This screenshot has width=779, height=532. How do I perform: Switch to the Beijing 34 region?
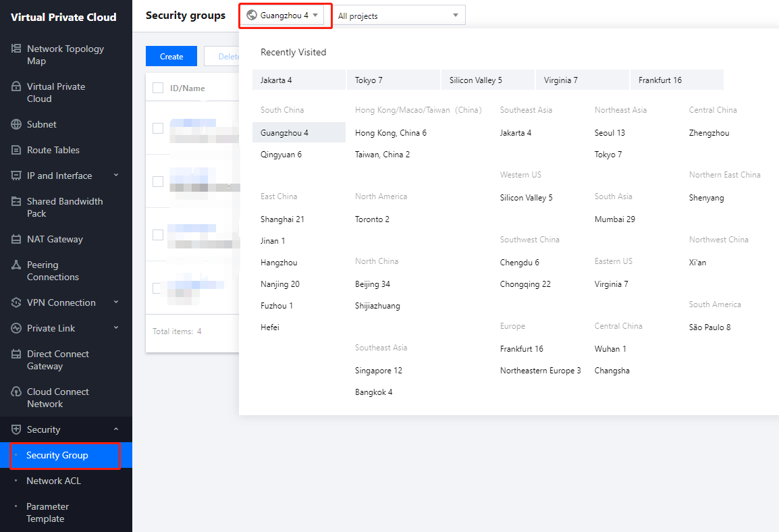373,284
